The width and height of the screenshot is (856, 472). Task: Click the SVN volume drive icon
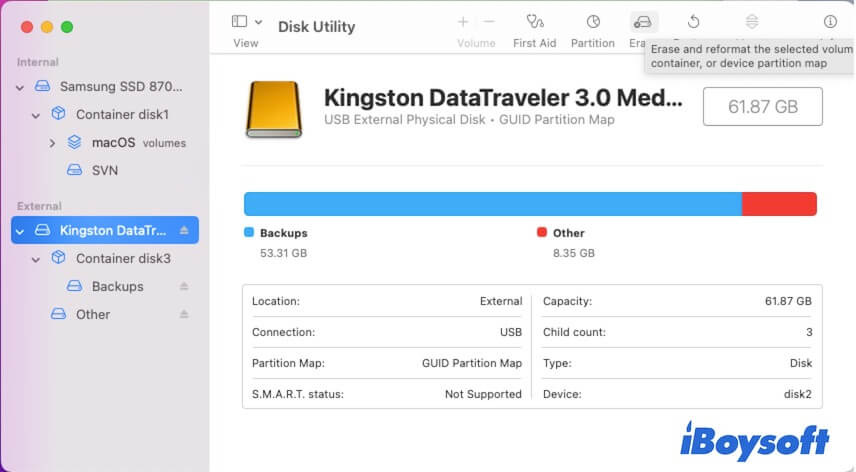coord(74,170)
